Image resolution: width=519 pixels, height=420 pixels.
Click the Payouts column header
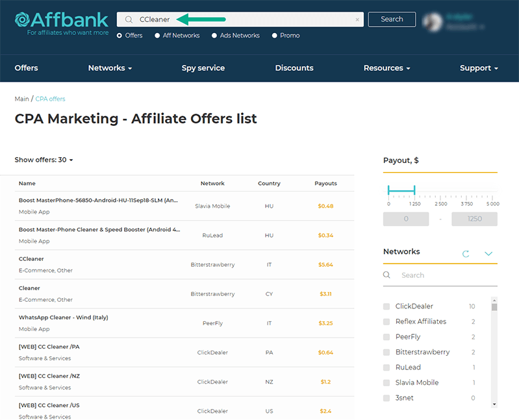pyautogui.click(x=325, y=183)
